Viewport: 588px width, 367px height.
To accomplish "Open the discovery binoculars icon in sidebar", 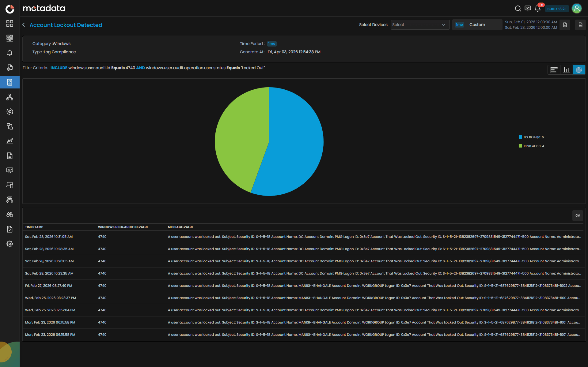I will [10, 215].
